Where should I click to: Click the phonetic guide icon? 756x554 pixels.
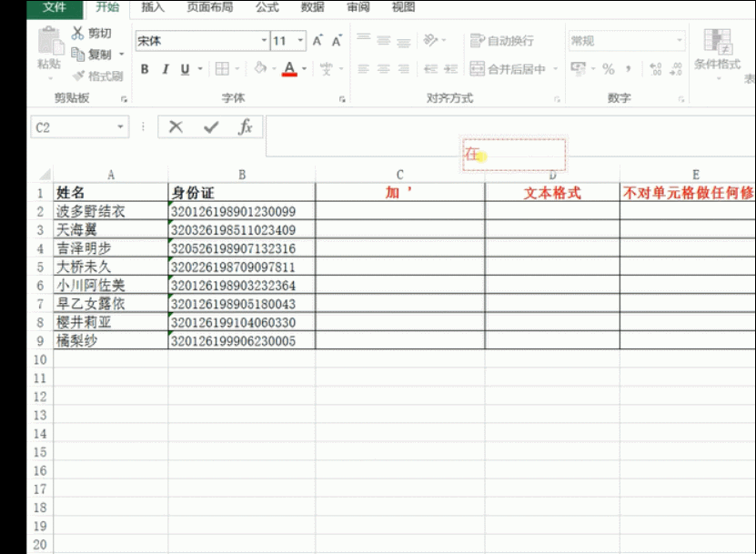pyautogui.click(x=327, y=69)
